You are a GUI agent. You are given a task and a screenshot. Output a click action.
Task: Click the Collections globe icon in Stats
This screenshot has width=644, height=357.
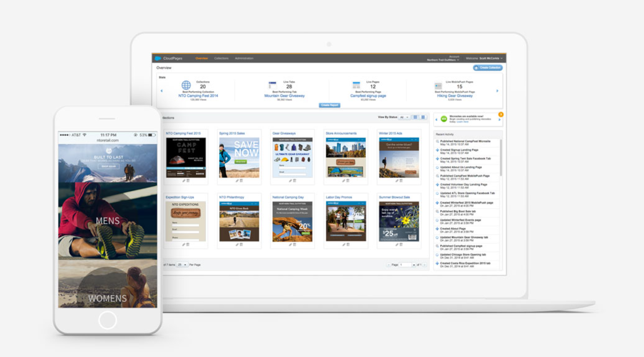(186, 85)
